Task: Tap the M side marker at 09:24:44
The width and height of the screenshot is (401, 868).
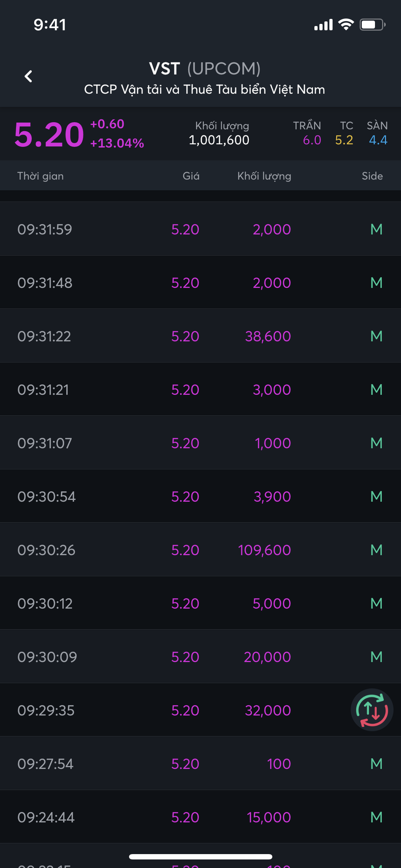Action: pyautogui.click(x=376, y=817)
